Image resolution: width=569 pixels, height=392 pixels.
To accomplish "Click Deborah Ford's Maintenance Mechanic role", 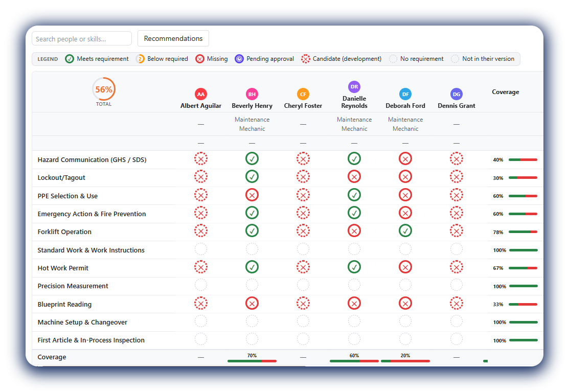I will click(405, 124).
